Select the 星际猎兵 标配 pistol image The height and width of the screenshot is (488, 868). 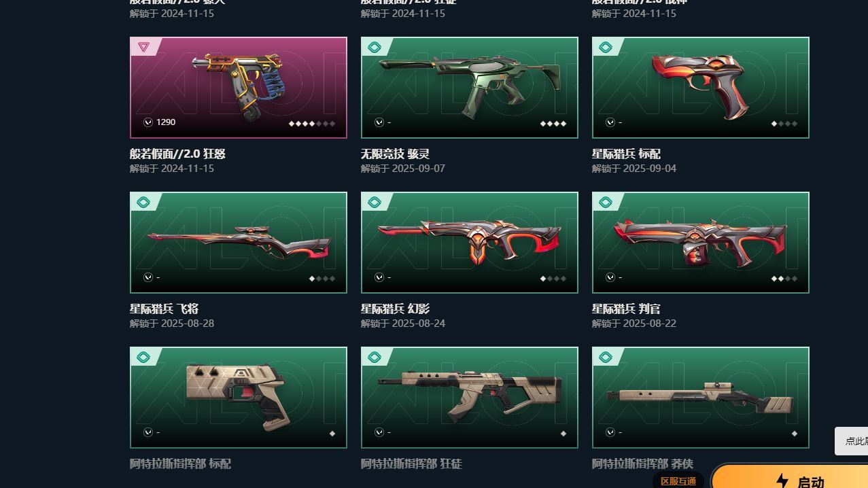pyautogui.click(x=701, y=88)
